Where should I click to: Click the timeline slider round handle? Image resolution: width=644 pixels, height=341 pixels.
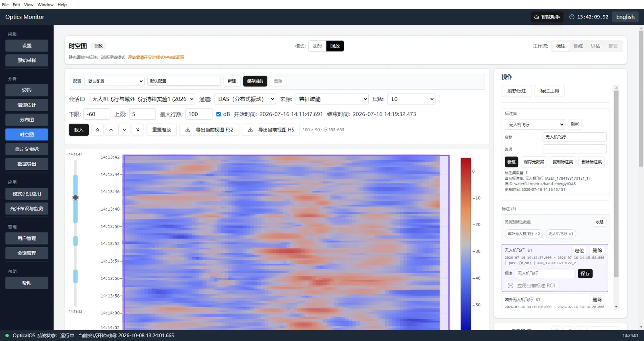[75, 197]
